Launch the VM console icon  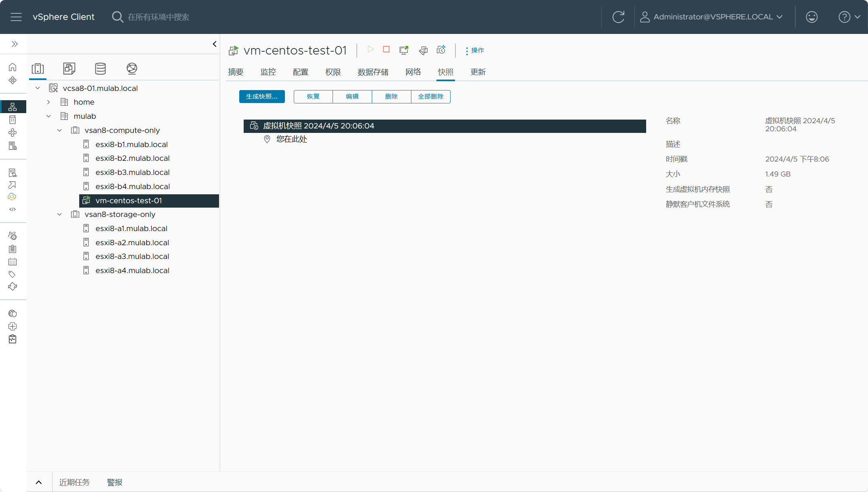pos(404,50)
